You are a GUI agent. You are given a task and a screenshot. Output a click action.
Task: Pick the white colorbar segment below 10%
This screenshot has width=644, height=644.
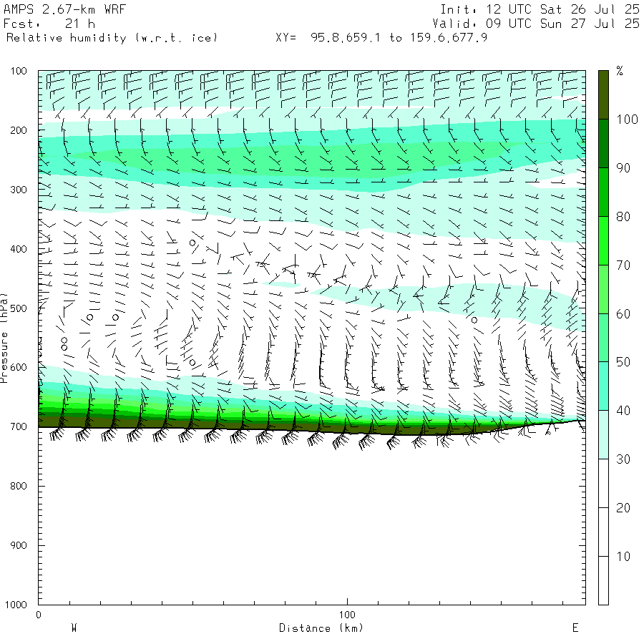[x=603, y=580]
